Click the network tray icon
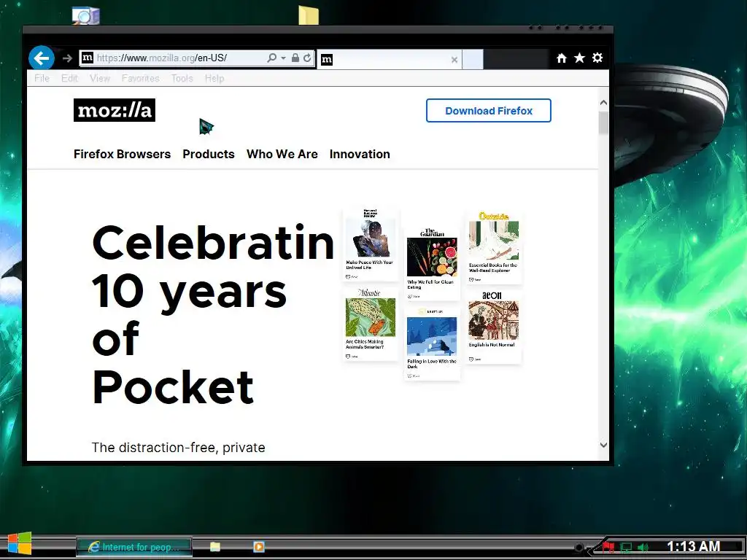Screen dimensions: 747x560 (x=626, y=548)
